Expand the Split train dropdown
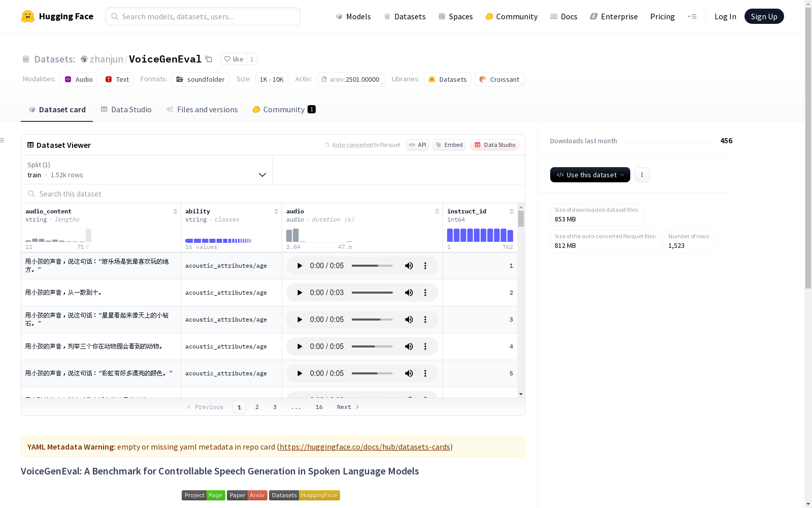The width and height of the screenshot is (812, 508). [x=147, y=170]
